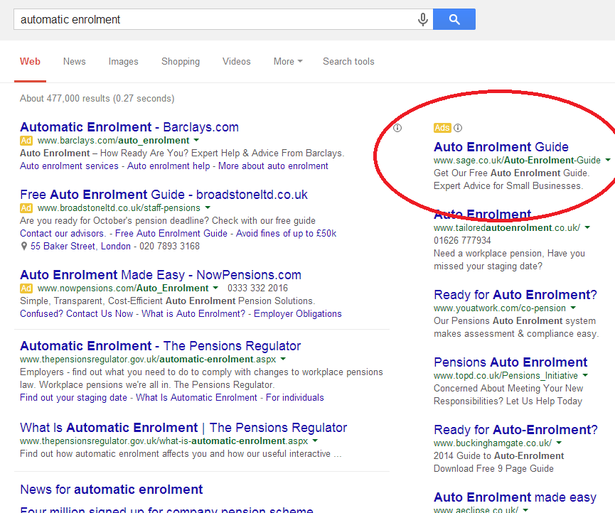Click the map pin icon by 55 Baker Street

(24, 246)
